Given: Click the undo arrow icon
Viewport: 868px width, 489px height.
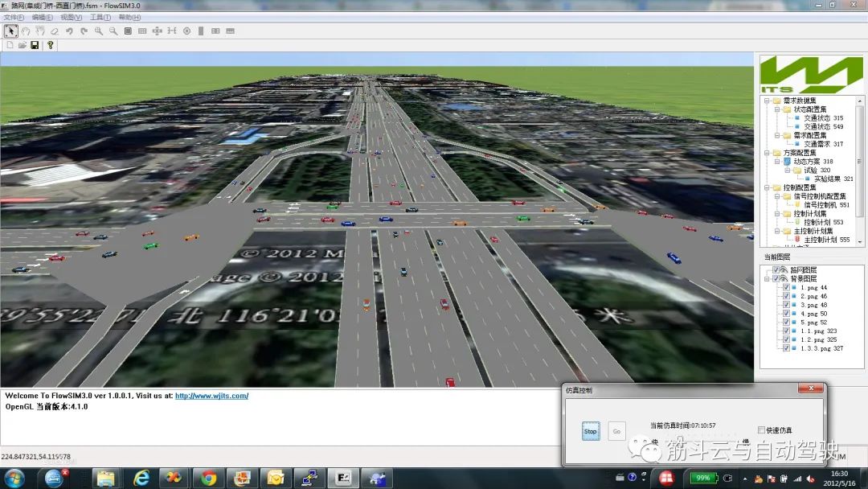Looking at the screenshot, I should coord(69,31).
